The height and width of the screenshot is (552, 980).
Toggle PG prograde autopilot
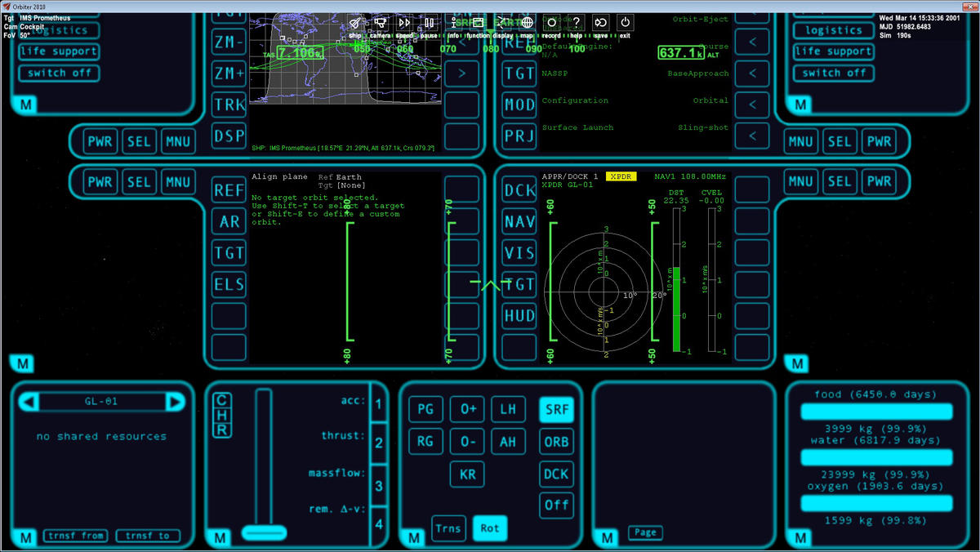[x=425, y=410]
